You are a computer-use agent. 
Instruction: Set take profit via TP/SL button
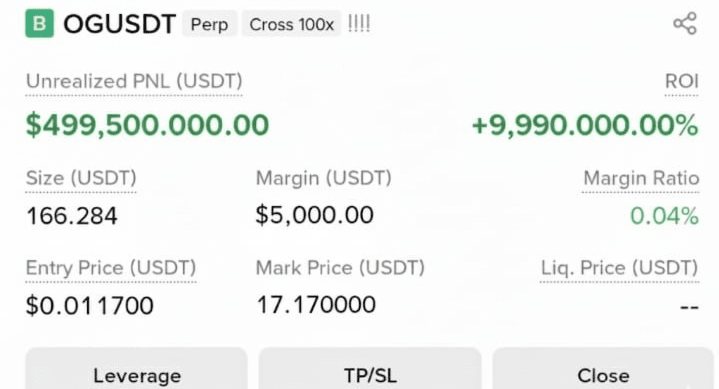[x=370, y=371]
